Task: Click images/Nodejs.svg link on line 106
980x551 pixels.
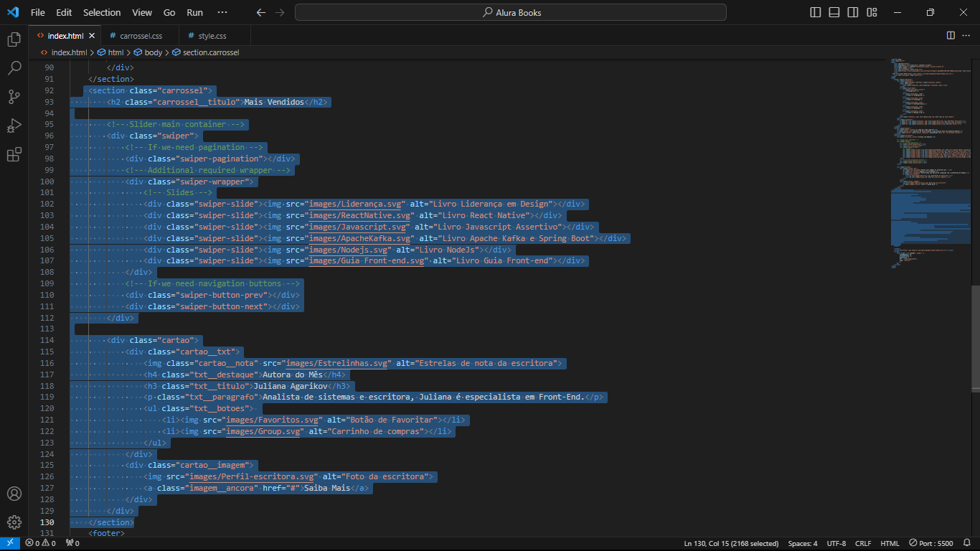Action: click(x=349, y=250)
